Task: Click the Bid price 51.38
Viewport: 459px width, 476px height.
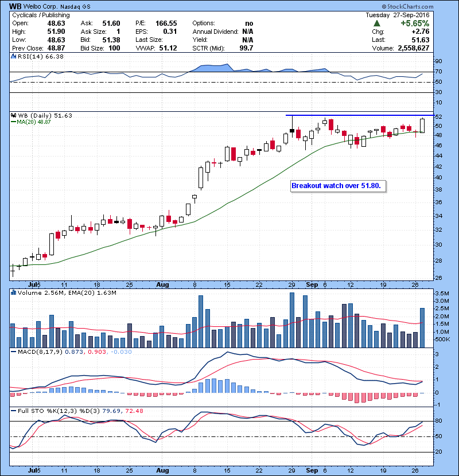Action: [x=111, y=40]
